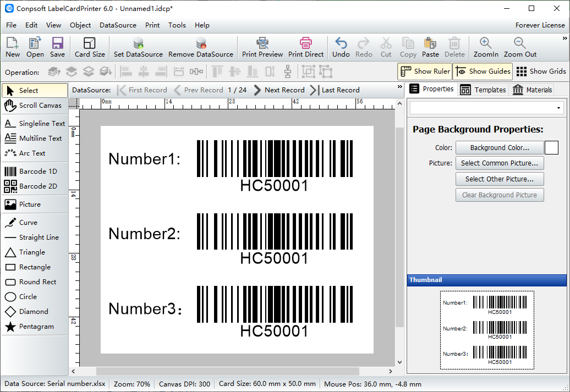The height and width of the screenshot is (392, 570).
Task: Click the bring-to-front layer operation icon
Action: tap(54, 71)
